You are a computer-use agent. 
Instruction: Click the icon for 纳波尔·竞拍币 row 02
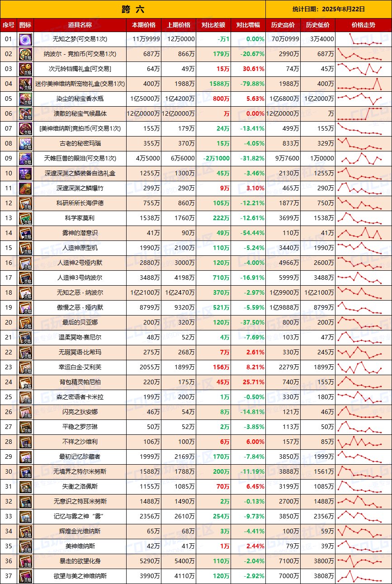tap(25, 54)
